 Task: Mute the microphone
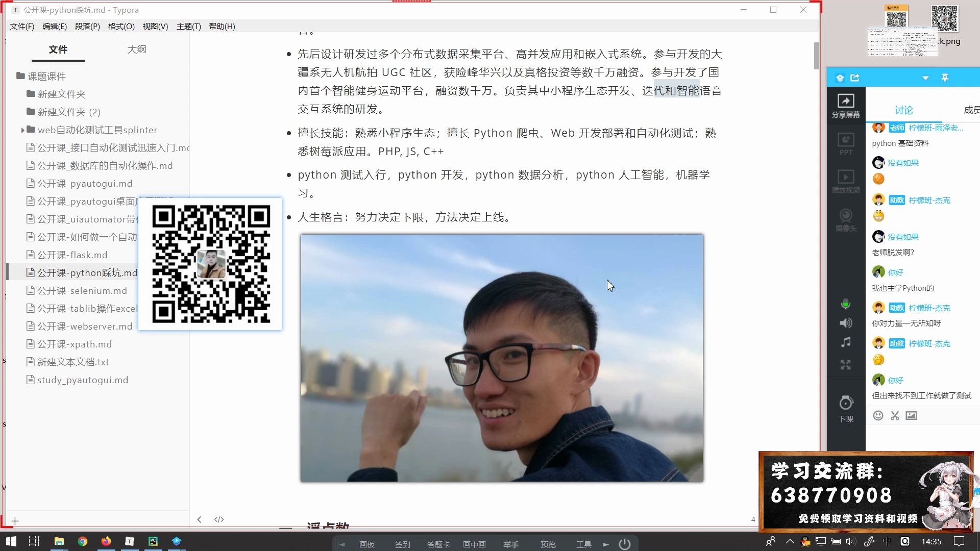pos(845,304)
